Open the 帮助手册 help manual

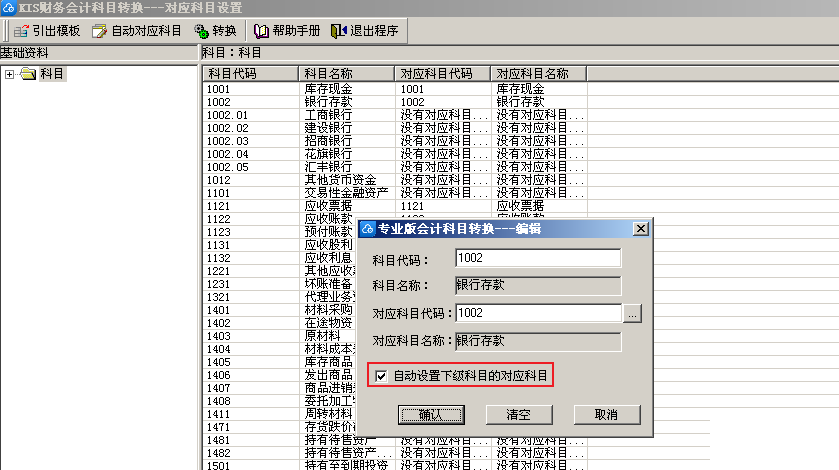[262, 31]
